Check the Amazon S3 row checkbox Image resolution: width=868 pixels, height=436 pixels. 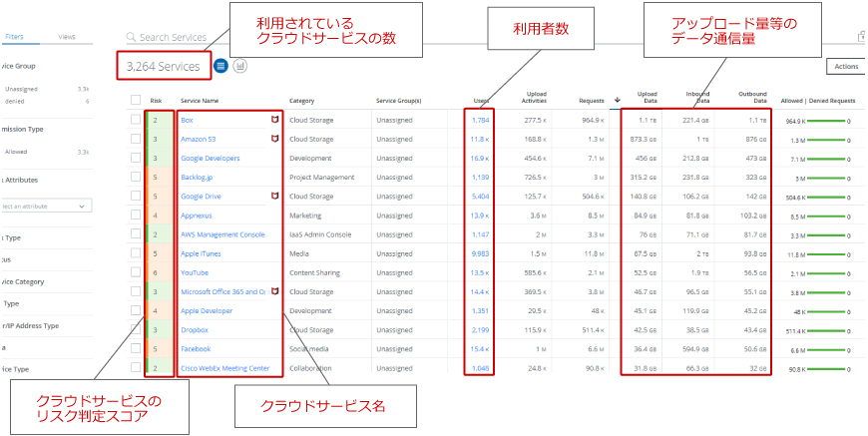[136, 139]
